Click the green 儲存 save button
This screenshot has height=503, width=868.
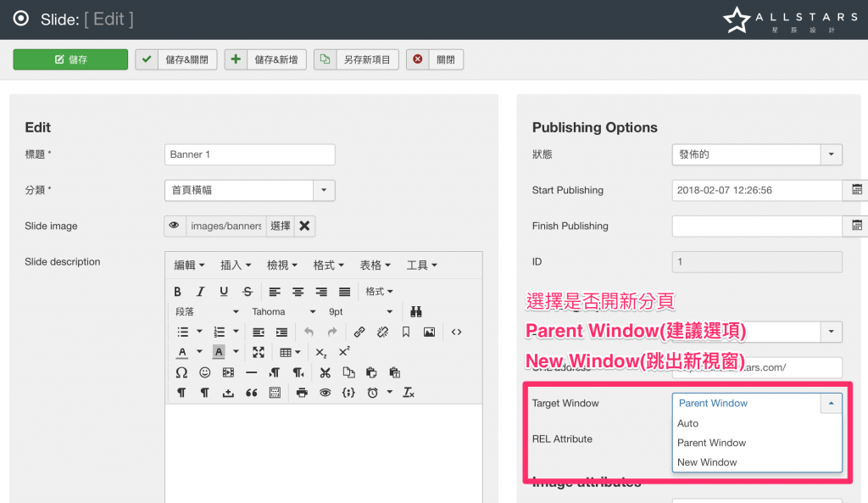70,59
